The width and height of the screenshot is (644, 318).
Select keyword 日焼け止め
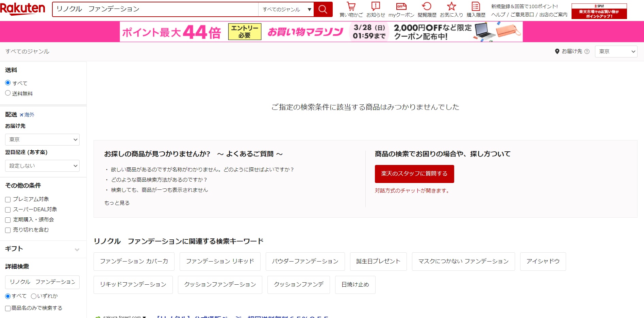click(355, 285)
